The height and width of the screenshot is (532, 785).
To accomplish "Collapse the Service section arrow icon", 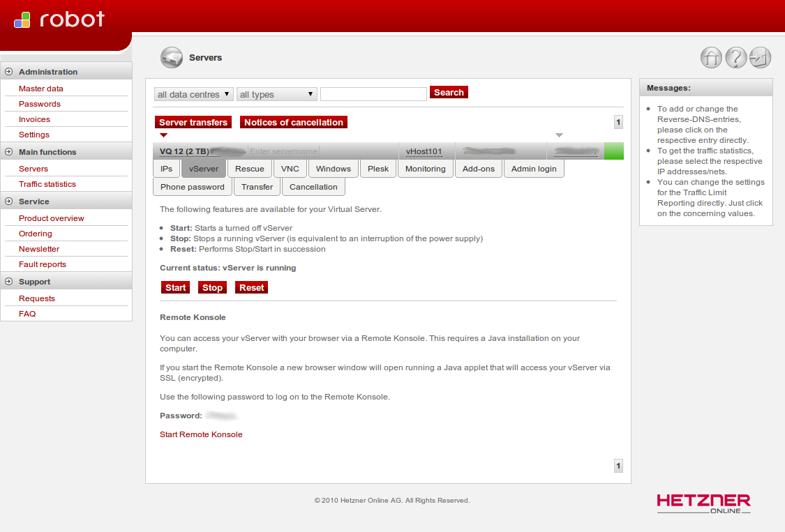I will (9, 202).
